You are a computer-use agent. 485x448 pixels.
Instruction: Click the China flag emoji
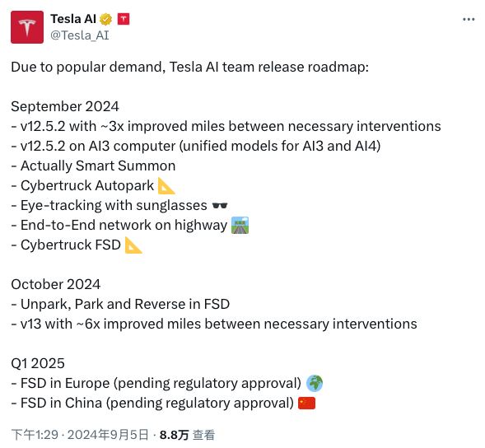point(306,404)
